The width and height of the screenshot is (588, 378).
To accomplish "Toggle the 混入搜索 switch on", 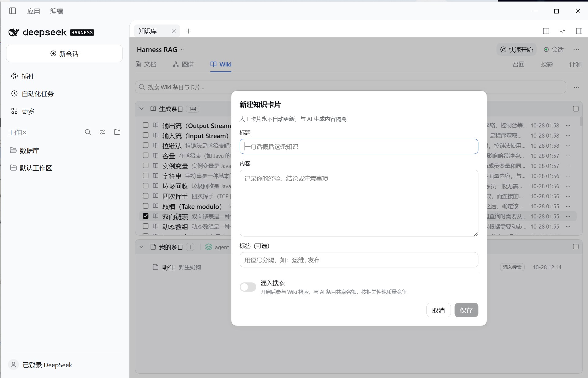I will point(248,287).
